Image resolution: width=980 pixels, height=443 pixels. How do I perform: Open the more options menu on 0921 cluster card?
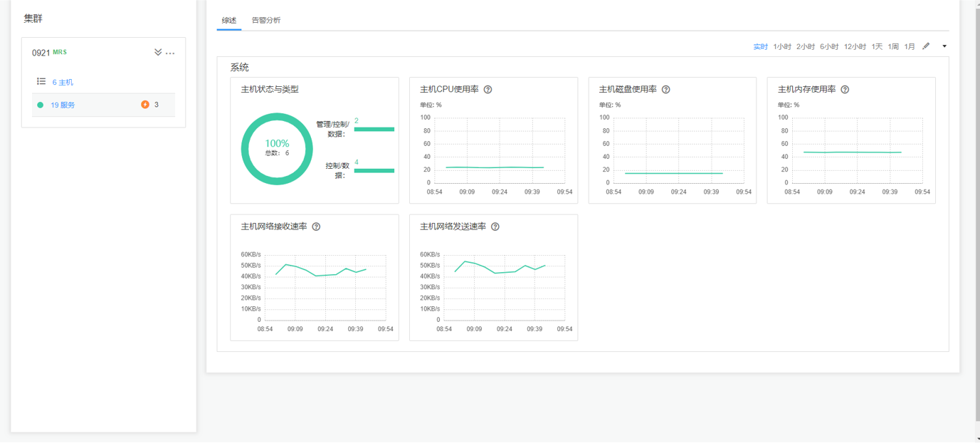pyautogui.click(x=170, y=53)
